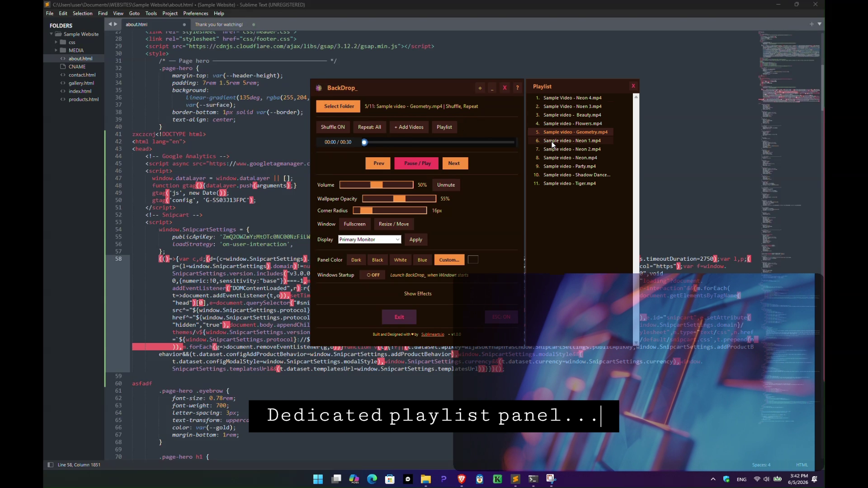The width and height of the screenshot is (868, 488).
Task: Open the volume speaker tray icon
Action: (767, 479)
